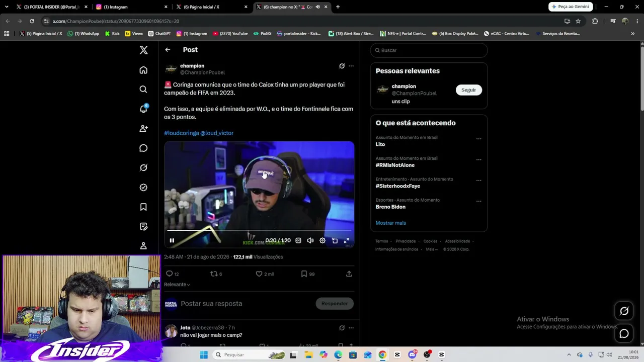644x362 pixels.
Task: Seek within the video progress bar
Action: pyautogui.click(x=259, y=231)
